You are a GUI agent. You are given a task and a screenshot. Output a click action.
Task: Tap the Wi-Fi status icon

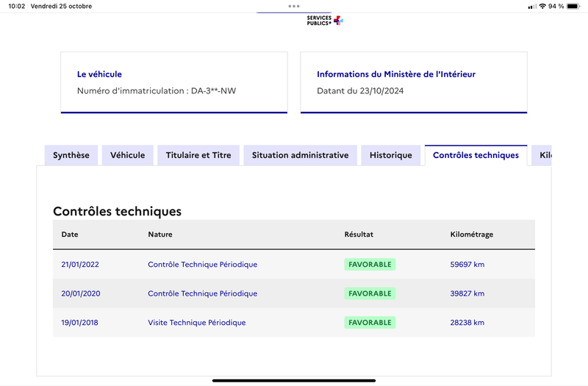(542, 6)
